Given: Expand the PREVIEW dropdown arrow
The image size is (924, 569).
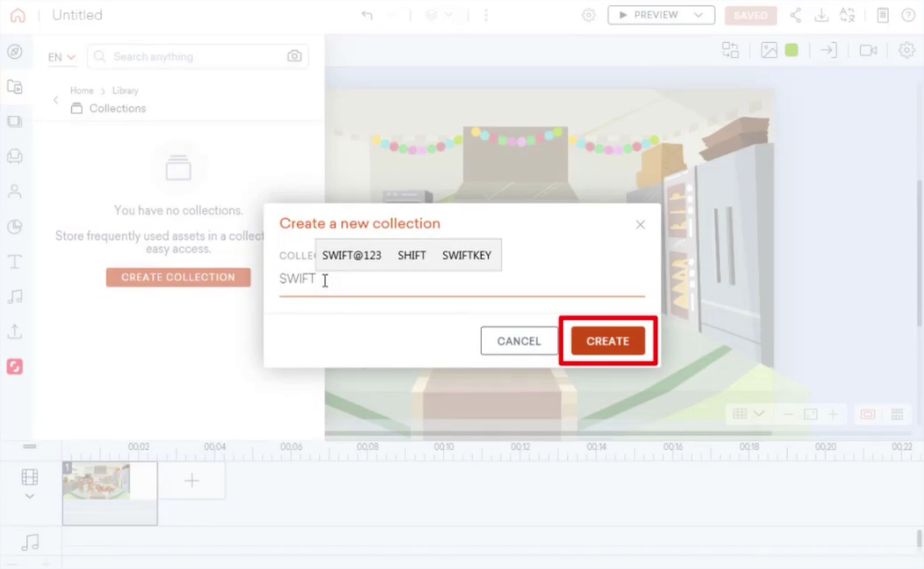Looking at the screenshot, I should (698, 16).
